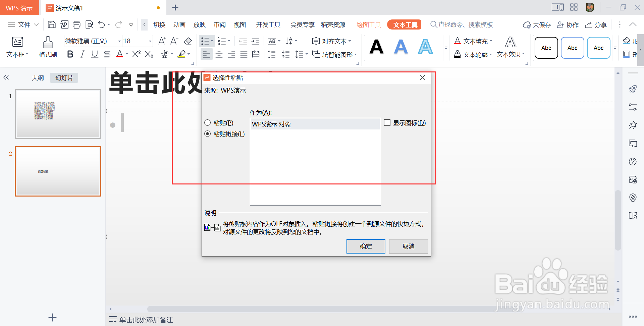Click the 未保存 cloud status button

point(537,25)
